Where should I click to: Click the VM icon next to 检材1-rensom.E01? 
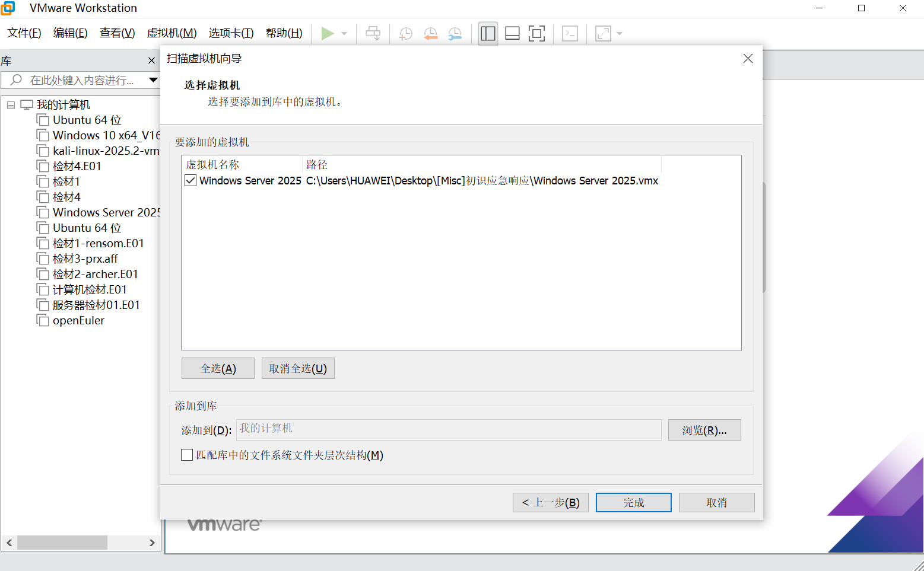43,243
